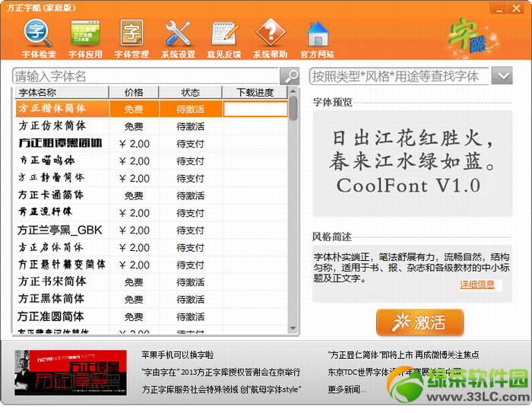Select the 方正流行体 font row
The width and height of the screenshot is (532, 413).
[x=152, y=213]
